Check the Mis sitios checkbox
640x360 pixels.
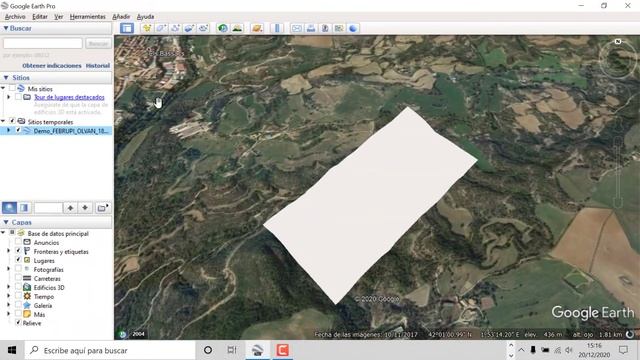pyautogui.click(x=12, y=88)
